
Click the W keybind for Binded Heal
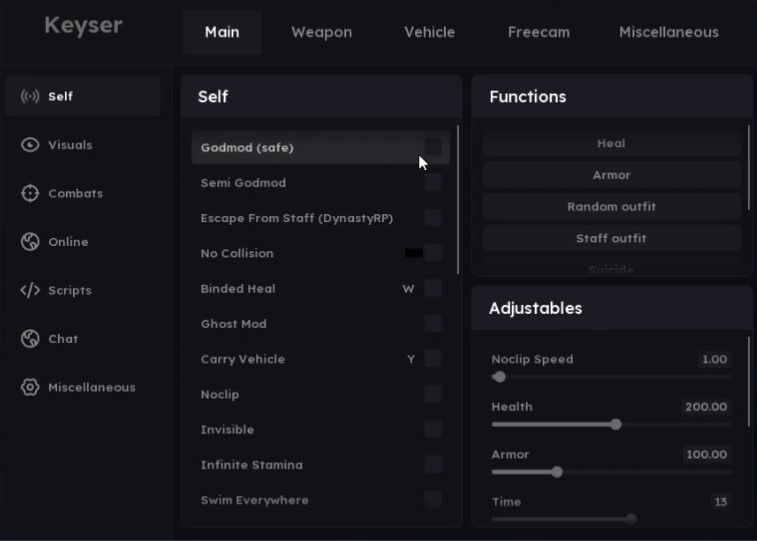click(408, 289)
